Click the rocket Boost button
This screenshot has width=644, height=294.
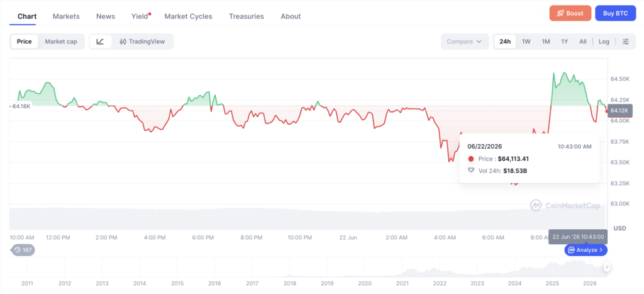click(570, 13)
